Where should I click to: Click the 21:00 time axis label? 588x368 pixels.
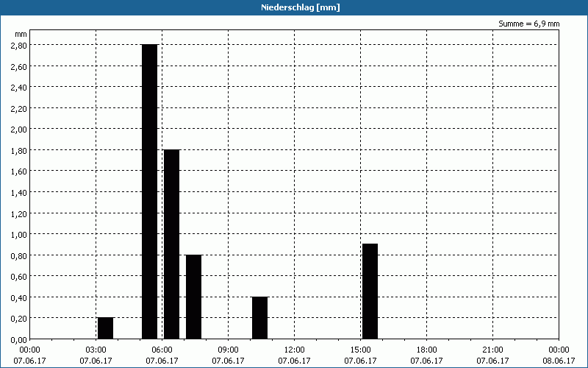(492, 350)
